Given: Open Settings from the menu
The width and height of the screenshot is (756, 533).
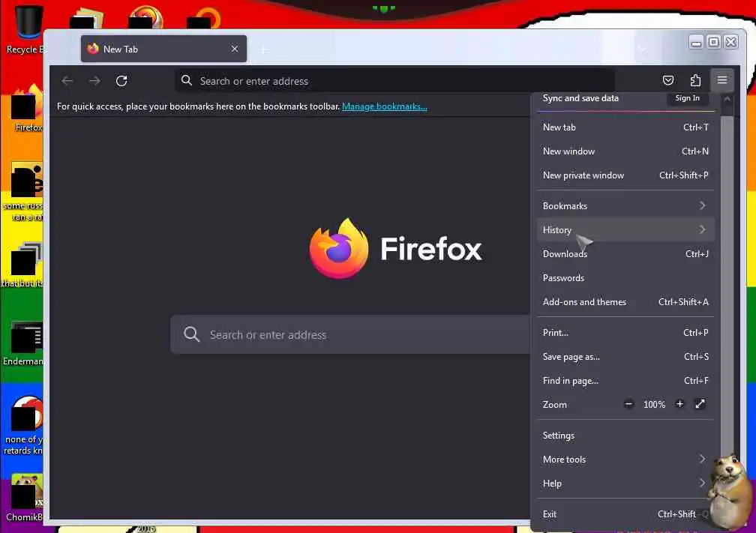Looking at the screenshot, I should [625, 435].
